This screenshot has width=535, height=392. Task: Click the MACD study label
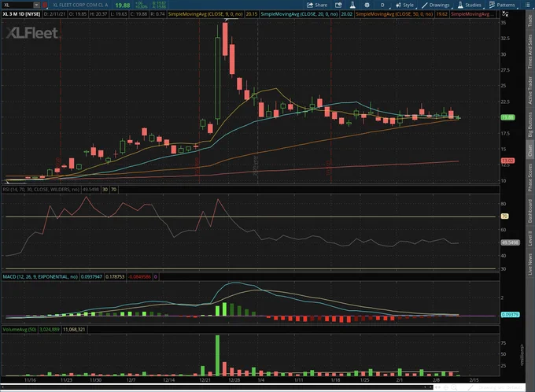[40, 276]
